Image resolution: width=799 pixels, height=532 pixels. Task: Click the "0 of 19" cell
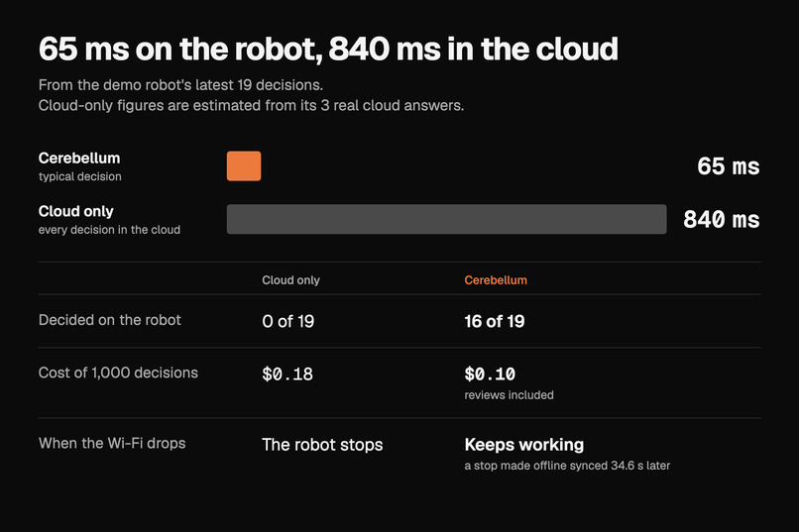pyautogui.click(x=287, y=321)
